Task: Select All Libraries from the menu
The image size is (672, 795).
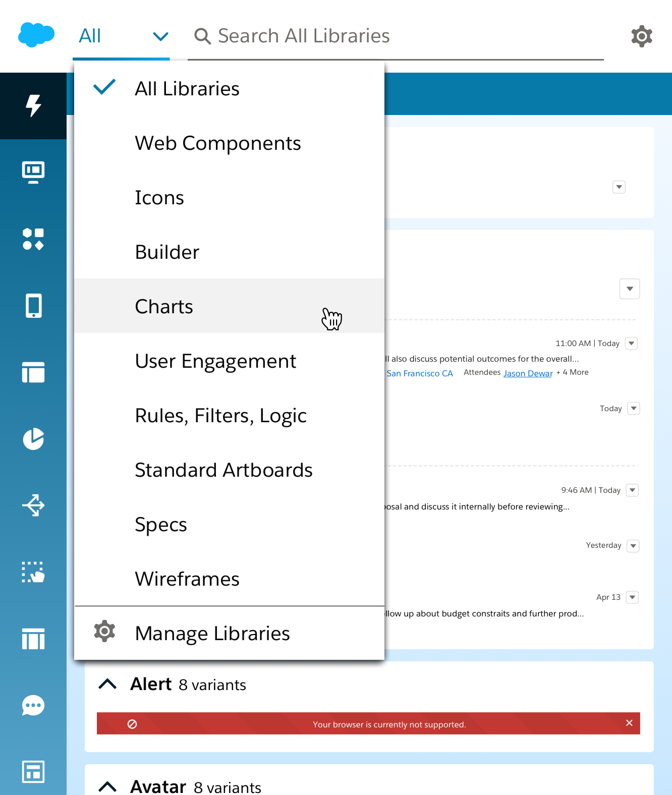Action: click(x=229, y=89)
